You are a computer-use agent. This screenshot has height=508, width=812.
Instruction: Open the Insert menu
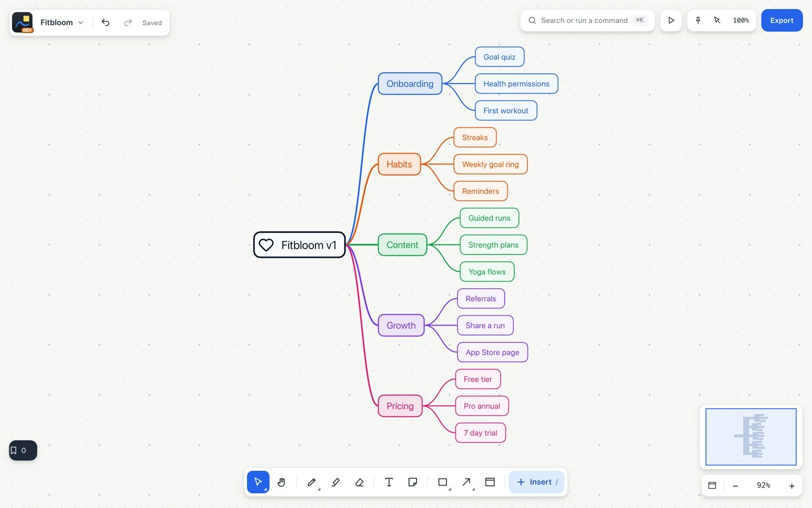[x=536, y=482]
